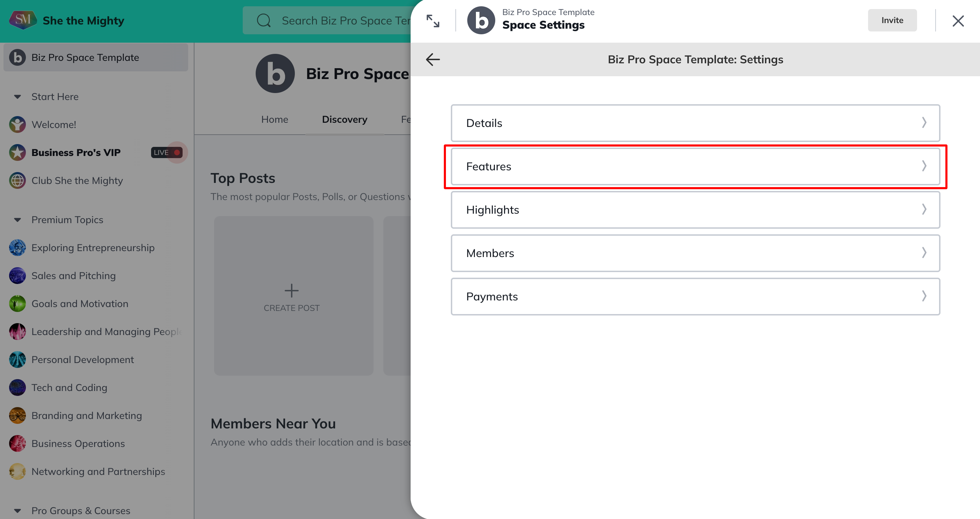Close the Space Settings panel
Image resolution: width=980 pixels, height=519 pixels.
click(958, 21)
